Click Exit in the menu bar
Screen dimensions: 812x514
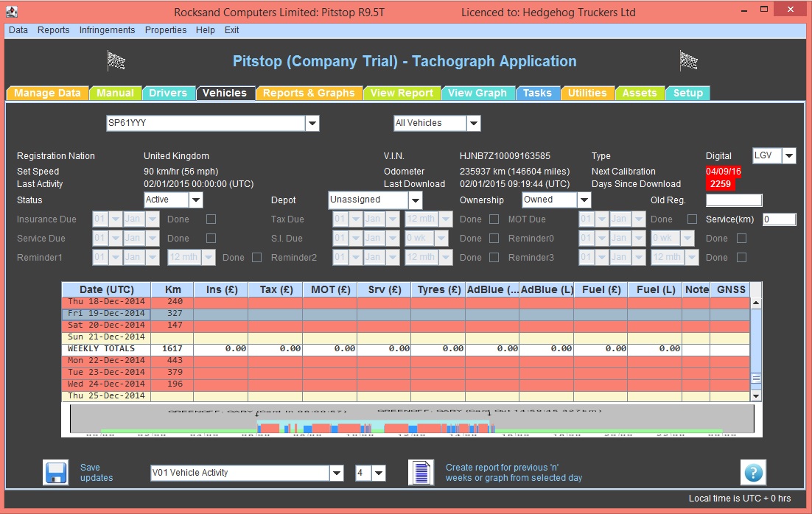point(231,30)
